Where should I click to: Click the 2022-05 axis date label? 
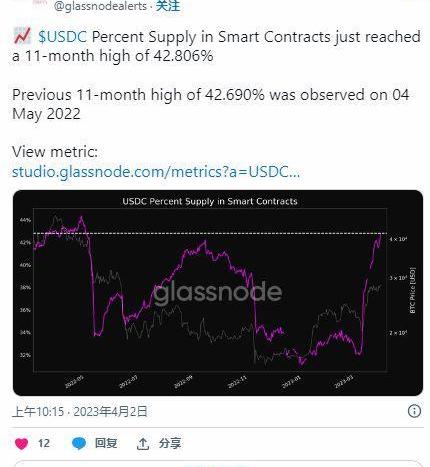tap(74, 382)
